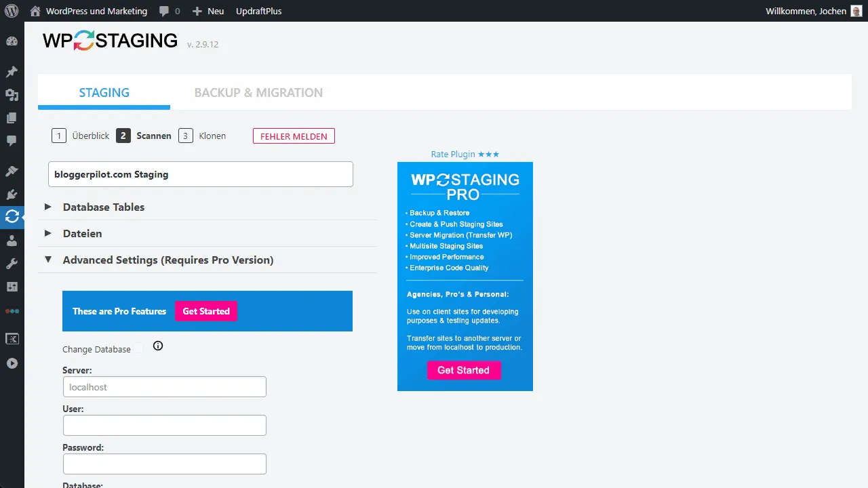The image size is (868, 488).
Task: Go to step 3 Klonen
Action: pos(202,136)
